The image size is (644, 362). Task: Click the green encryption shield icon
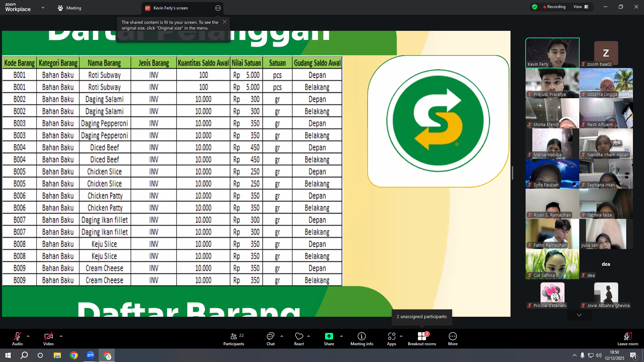pos(535,7)
